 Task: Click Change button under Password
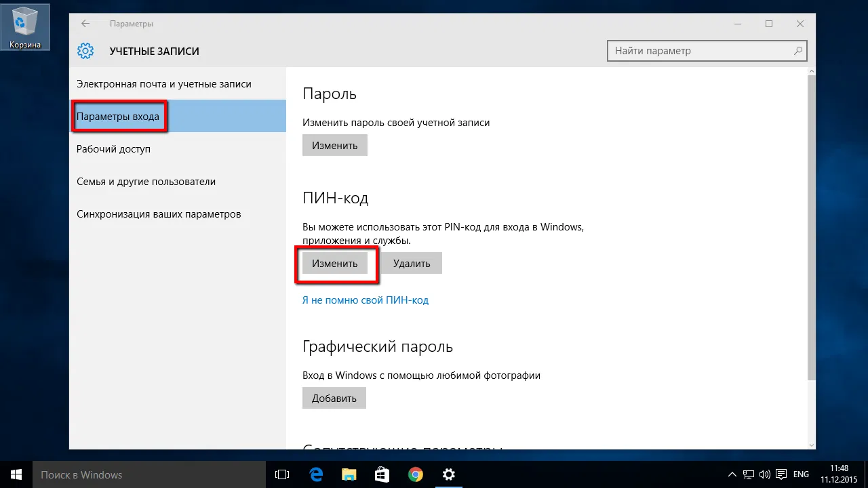pos(335,145)
